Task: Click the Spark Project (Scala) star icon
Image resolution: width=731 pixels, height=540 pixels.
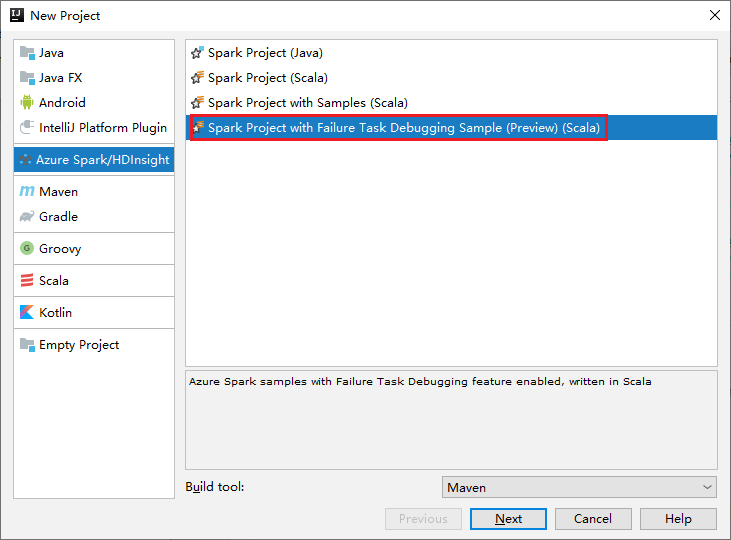Action: point(197,77)
